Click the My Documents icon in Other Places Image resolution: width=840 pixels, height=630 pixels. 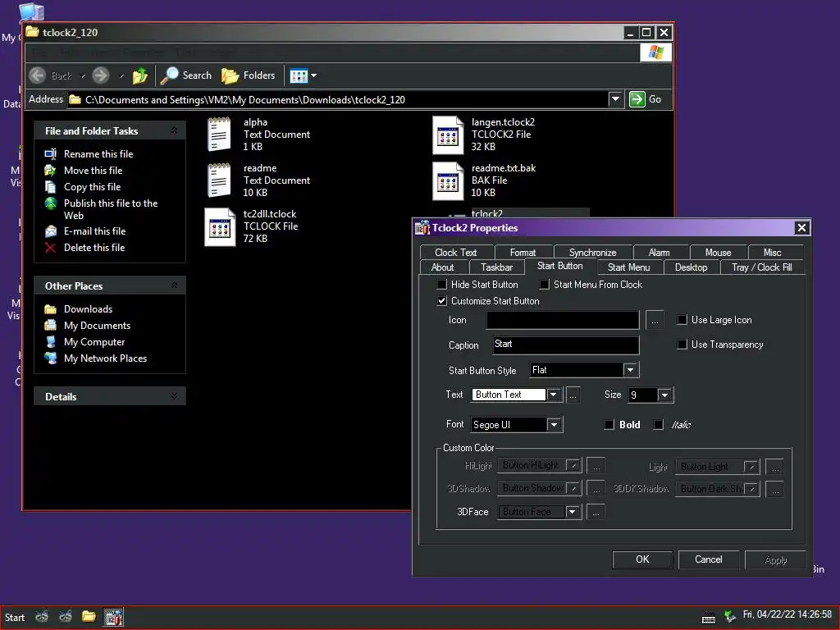50,325
